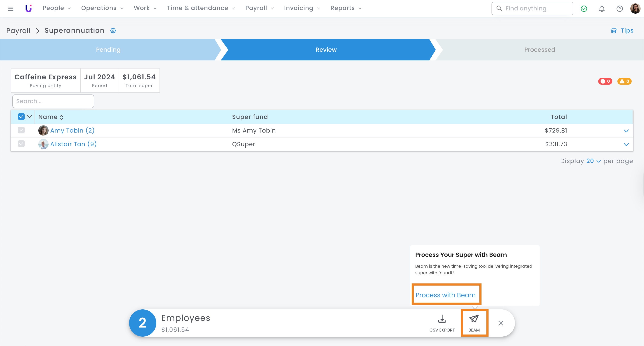Toggle the select-all checkbox in header
This screenshot has width=644, height=346.
coord(21,117)
